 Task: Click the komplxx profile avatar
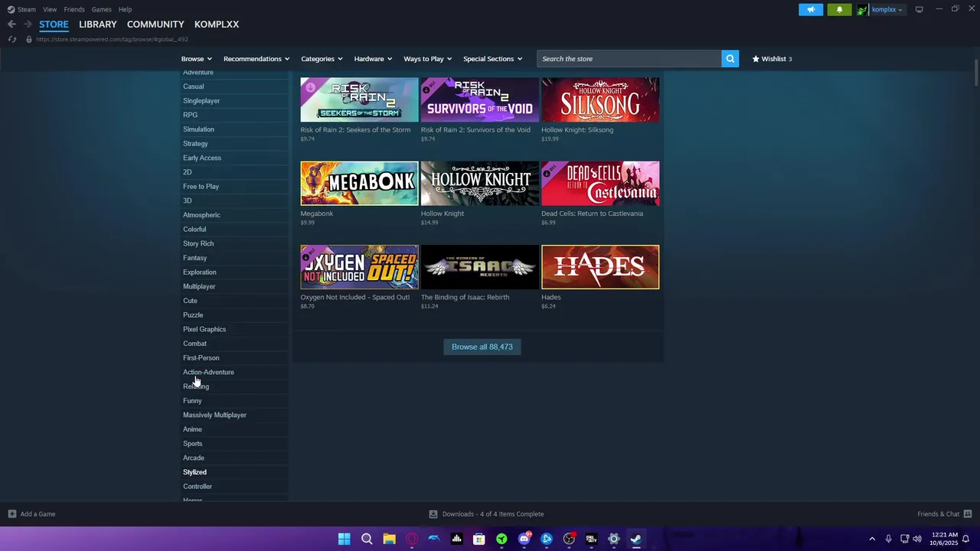(862, 9)
